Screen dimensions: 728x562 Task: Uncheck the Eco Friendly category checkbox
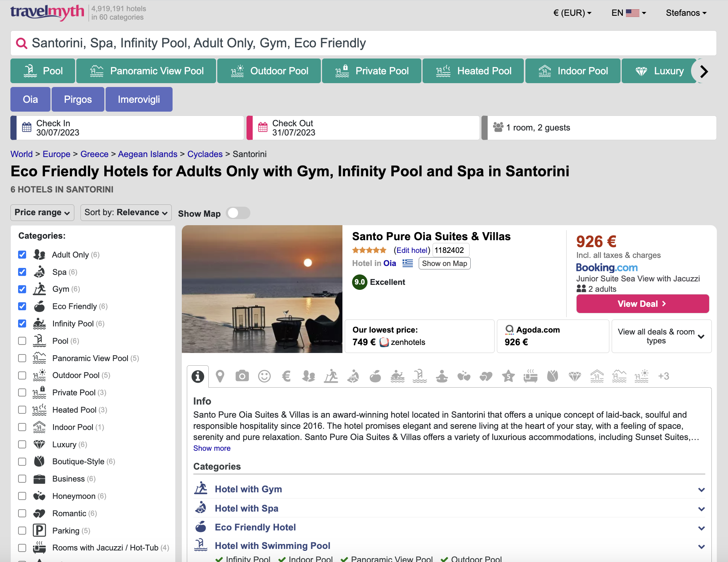click(22, 306)
